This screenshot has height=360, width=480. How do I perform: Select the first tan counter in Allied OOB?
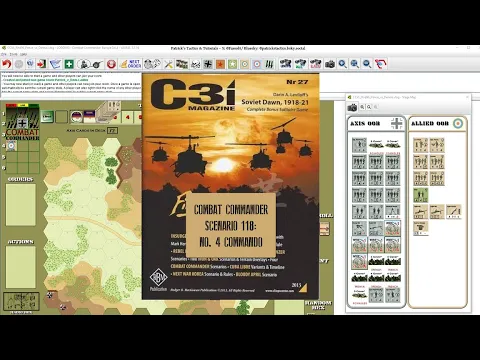(420, 145)
